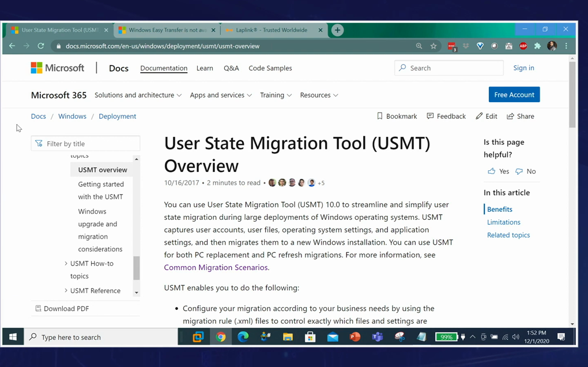Launch Microsoft Edge from the taskbar
The image size is (588, 367).
[x=243, y=337]
